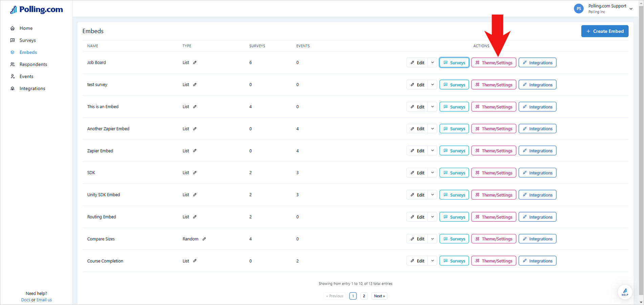Click the Previous pagination button
Screen dimensions: 644x305
pos(335,296)
